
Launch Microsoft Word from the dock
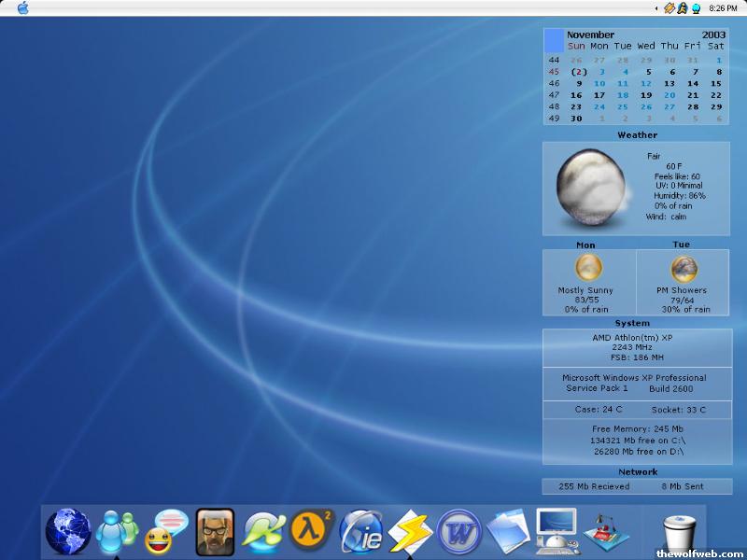(458, 532)
